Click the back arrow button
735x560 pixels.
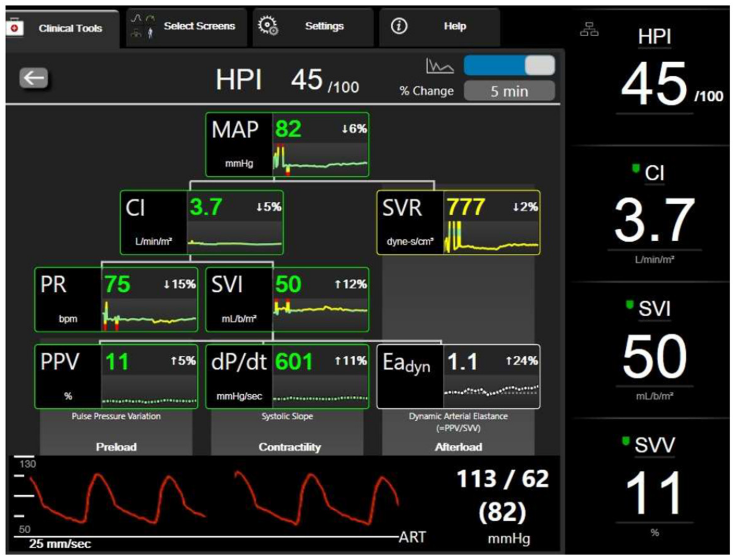(34, 78)
